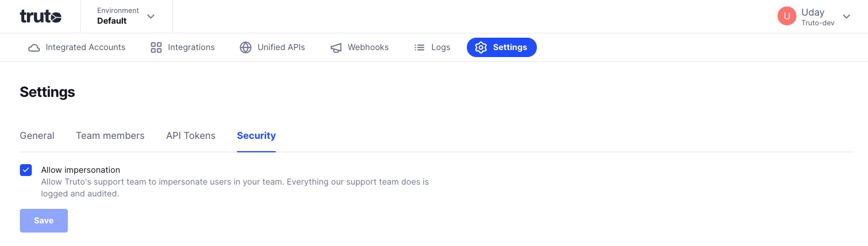This screenshot has width=868, height=246.
Task: Click the Truto logo
Action: click(x=40, y=17)
